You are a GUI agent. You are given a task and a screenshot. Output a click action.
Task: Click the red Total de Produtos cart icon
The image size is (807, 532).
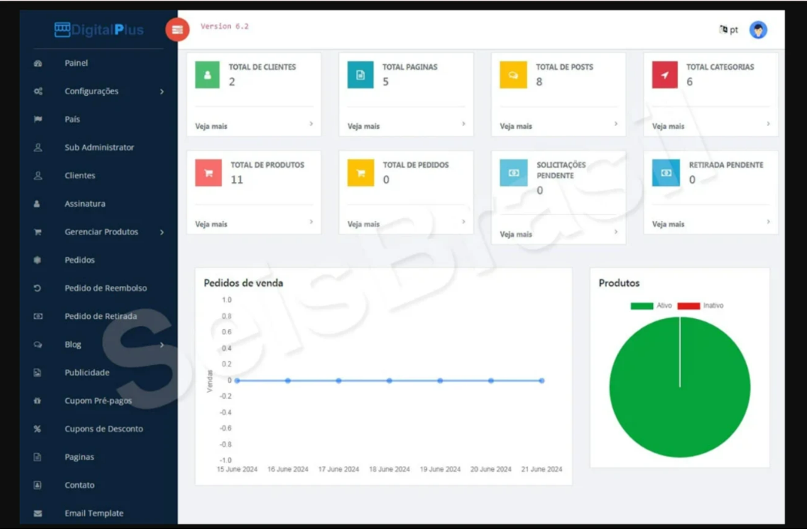208,173
